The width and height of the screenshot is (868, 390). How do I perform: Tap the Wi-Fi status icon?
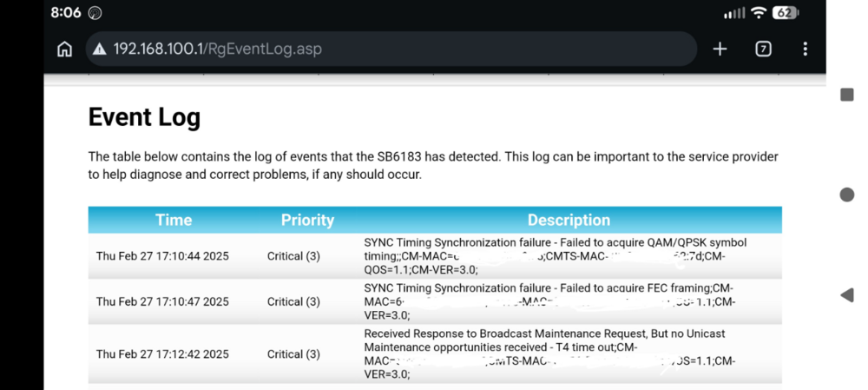759,12
